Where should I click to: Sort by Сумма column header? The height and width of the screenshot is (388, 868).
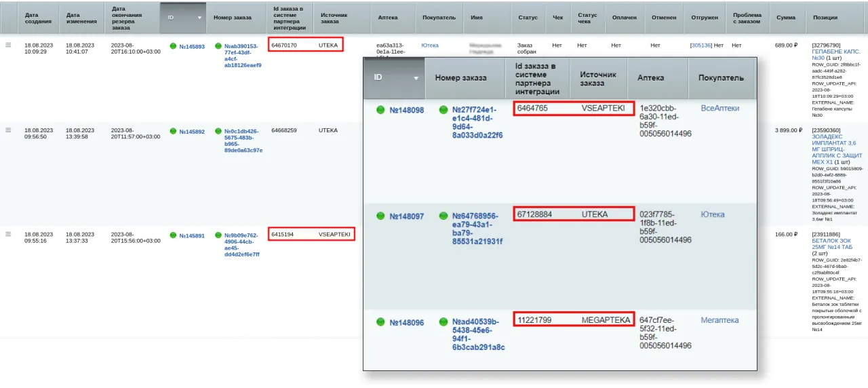(x=786, y=18)
